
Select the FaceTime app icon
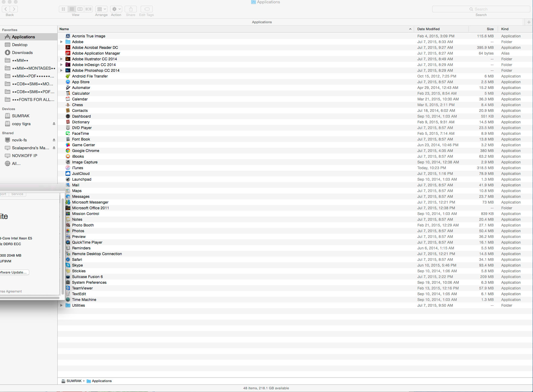point(68,133)
